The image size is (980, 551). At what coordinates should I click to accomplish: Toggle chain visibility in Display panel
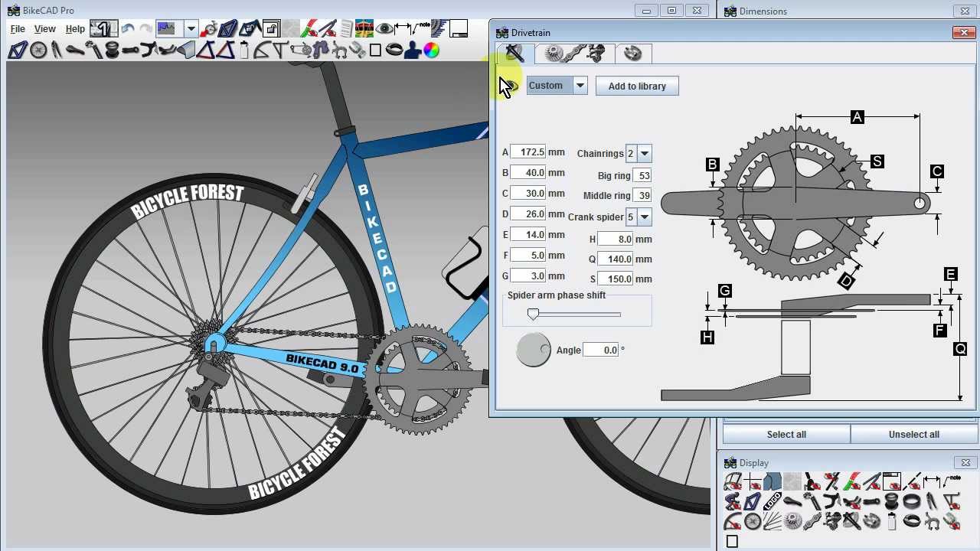tap(812, 521)
